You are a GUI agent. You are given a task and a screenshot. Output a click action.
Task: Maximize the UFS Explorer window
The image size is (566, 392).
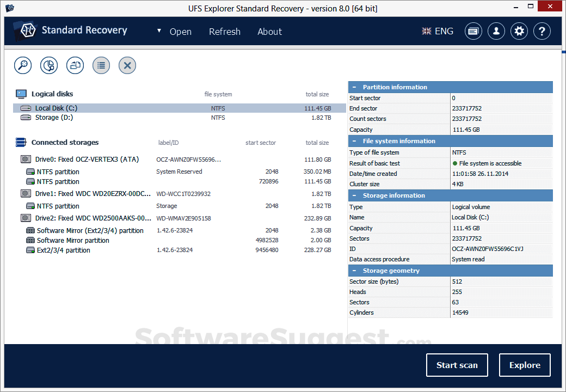530,6
